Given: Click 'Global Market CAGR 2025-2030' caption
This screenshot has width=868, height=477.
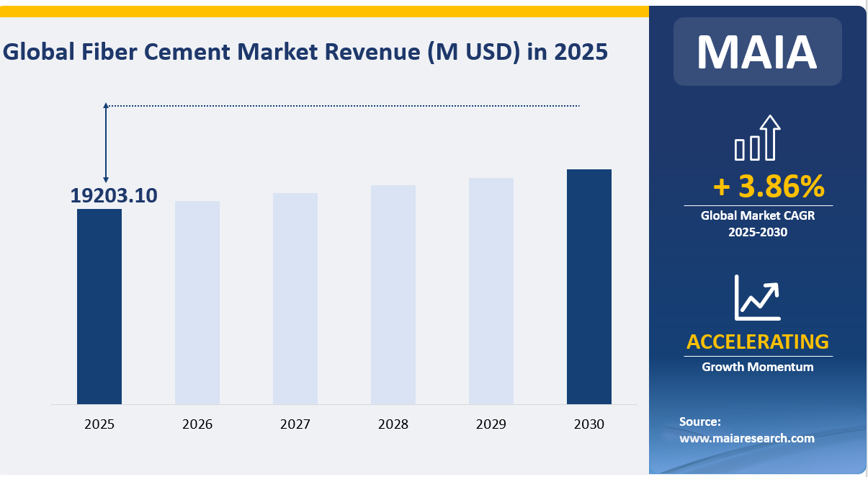Looking at the screenshot, I should [x=757, y=223].
